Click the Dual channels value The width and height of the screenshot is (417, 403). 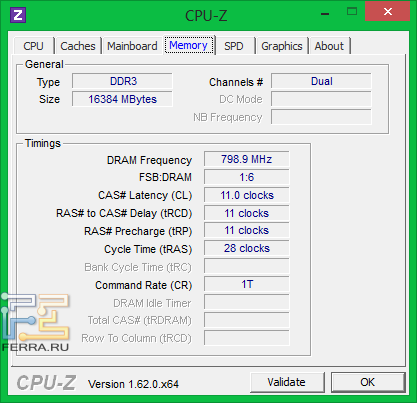click(321, 81)
